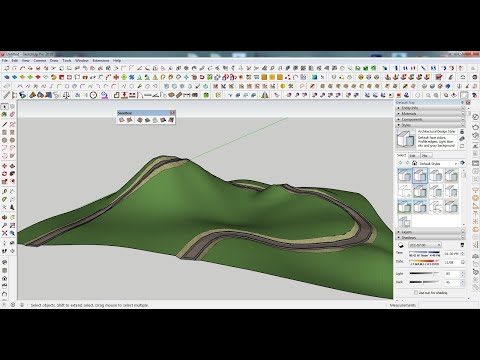480x360 pixels.
Task: Choose the Rotate tool
Action: (x=4, y=174)
